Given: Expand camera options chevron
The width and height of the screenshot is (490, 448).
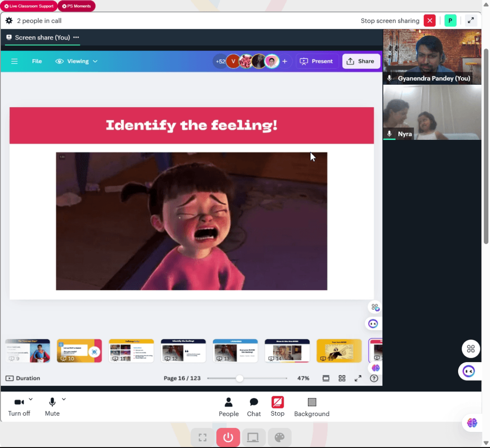Looking at the screenshot, I should pos(30,399).
